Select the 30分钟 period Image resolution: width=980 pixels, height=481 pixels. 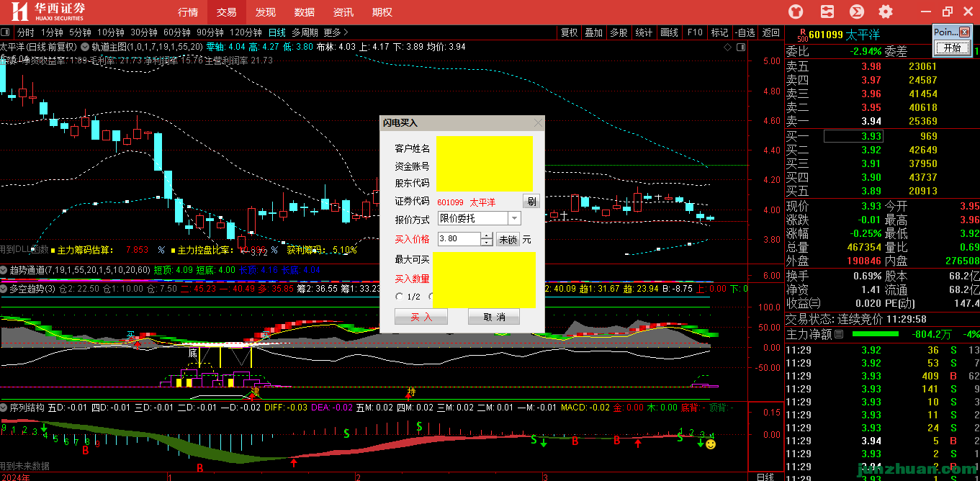[144, 32]
